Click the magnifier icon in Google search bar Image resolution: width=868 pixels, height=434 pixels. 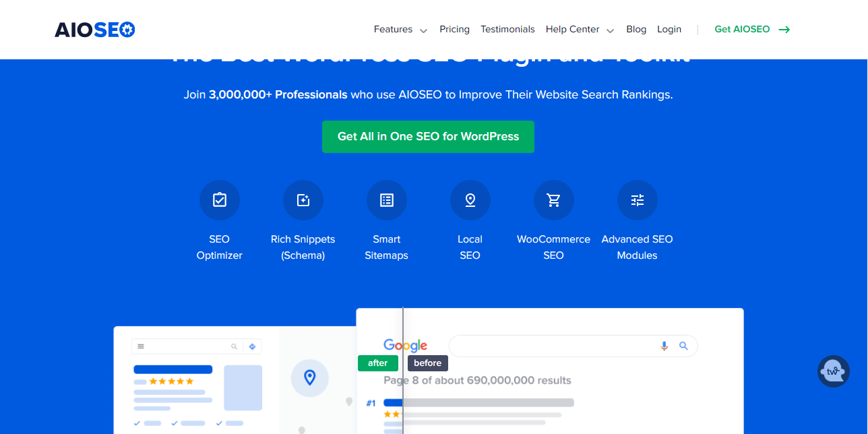(683, 346)
